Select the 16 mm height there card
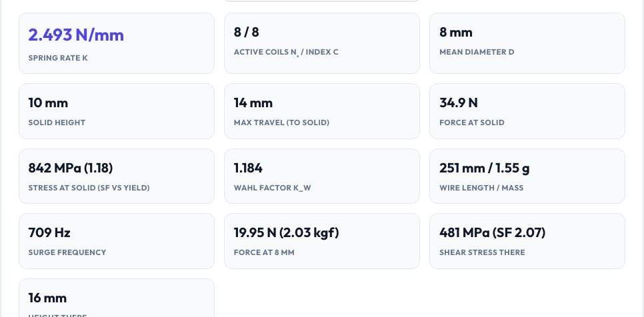644x317 pixels. click(x=117, y=298)
